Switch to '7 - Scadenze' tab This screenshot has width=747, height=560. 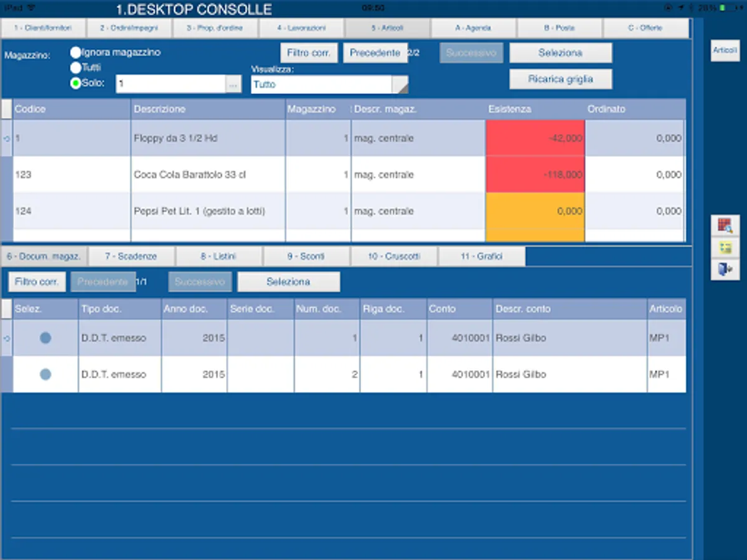point(131,256)
